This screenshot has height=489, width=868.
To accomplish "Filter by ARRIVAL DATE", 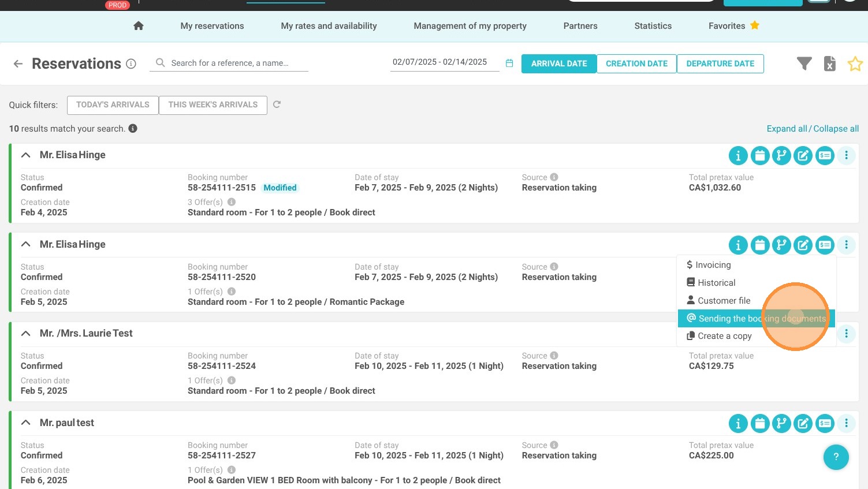I will pos(559,64).
